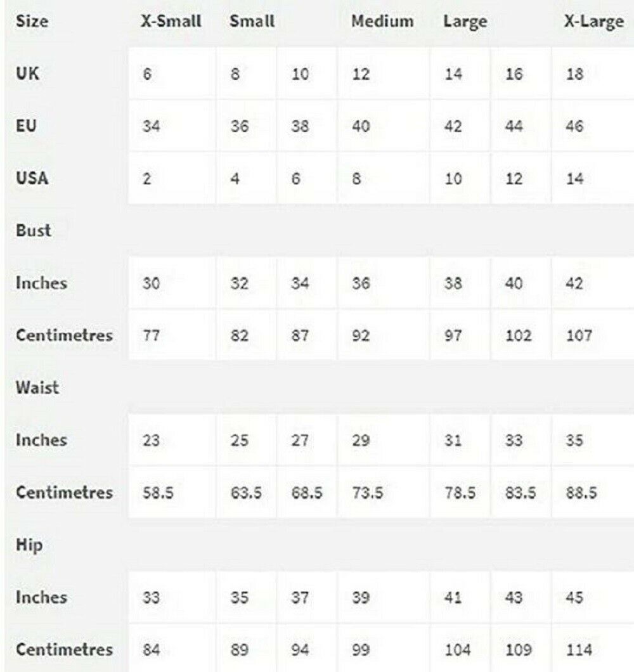Viewport: 634px width, 672px height.
Task: Click the 58.5 centimetres waist cell
Action: pos(157,493)
